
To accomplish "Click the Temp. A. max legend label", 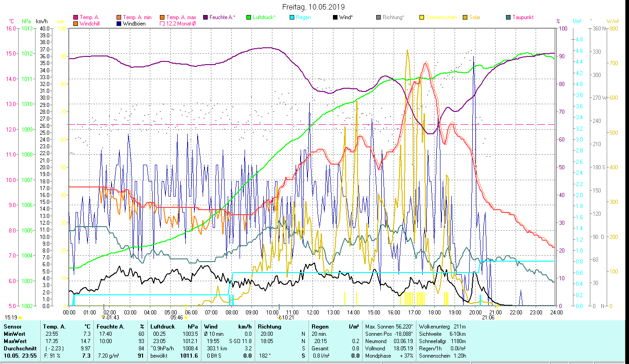I will [x=181, y=17].
